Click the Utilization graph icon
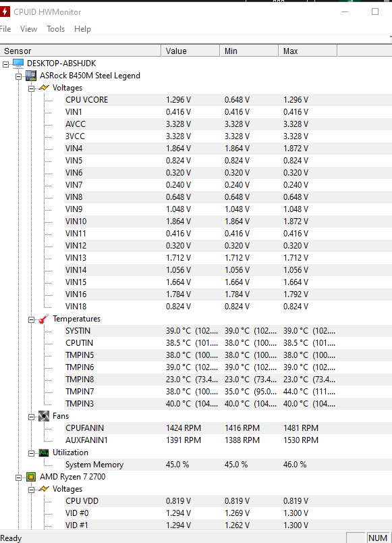Image resolution: width=392 pixels, height=543 pixels. [x=44, y=452]
